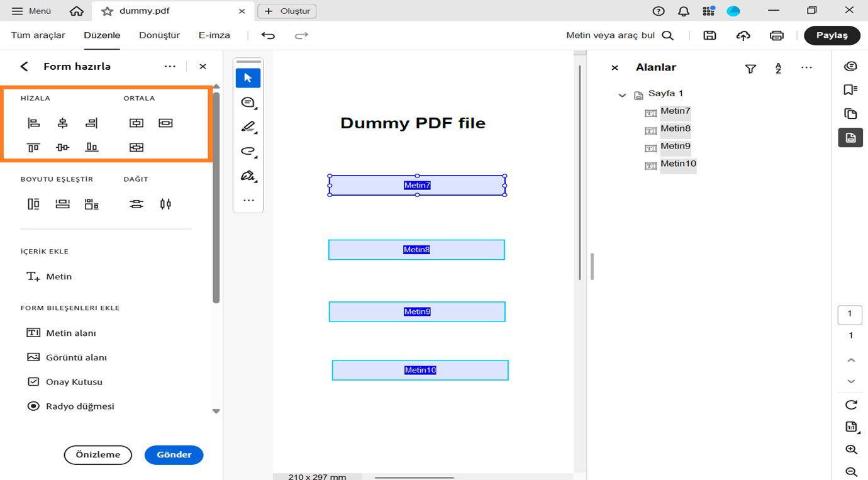Collapse the Sayfa 1 tree node
Viewport: 868px width, 480px height.
(622, 96)
